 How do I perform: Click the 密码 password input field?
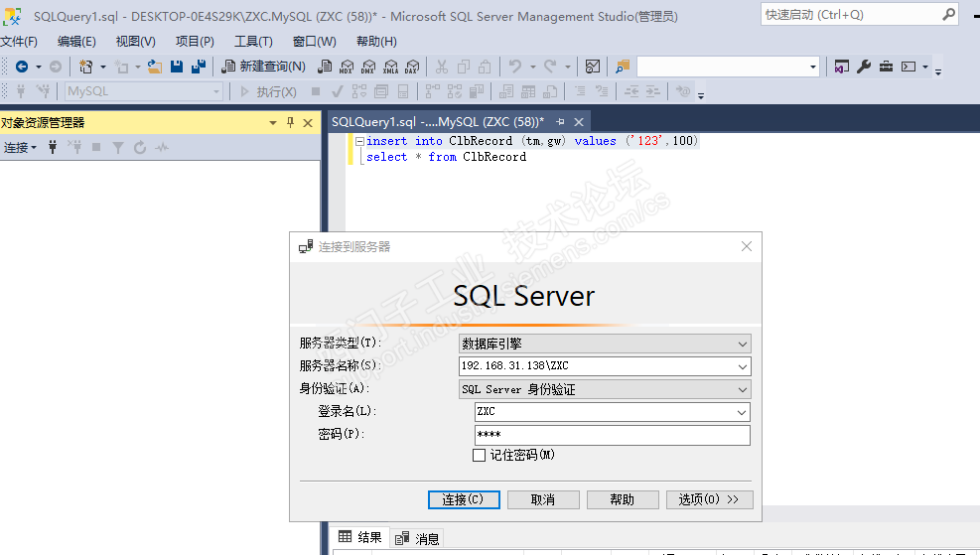[x=613, y=435]
